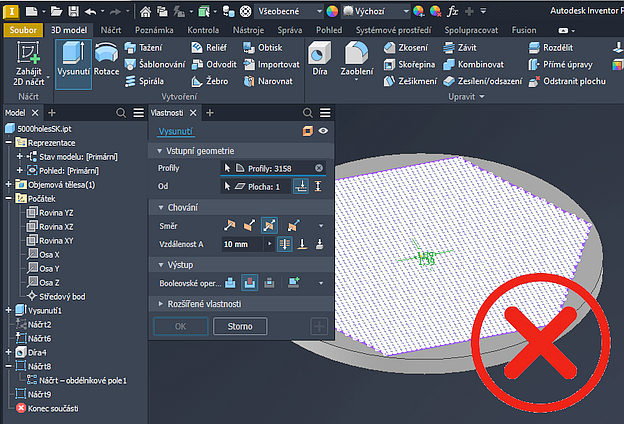Enable the cut Boolean operation
Screen dimensions: 624x424
250,283
